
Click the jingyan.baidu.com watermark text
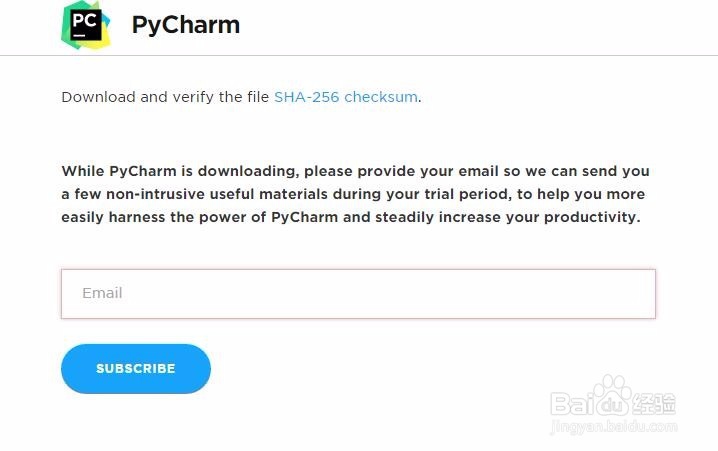(612, 426)
